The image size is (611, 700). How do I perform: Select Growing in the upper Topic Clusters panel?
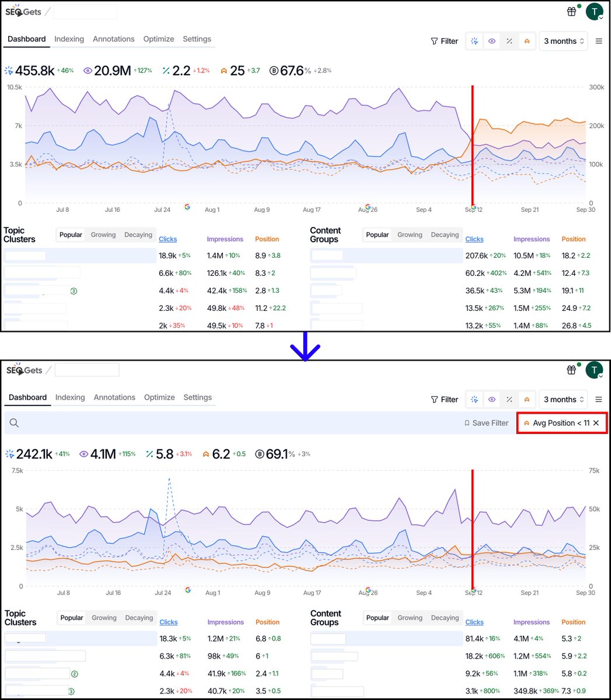(x=103, y=235)
